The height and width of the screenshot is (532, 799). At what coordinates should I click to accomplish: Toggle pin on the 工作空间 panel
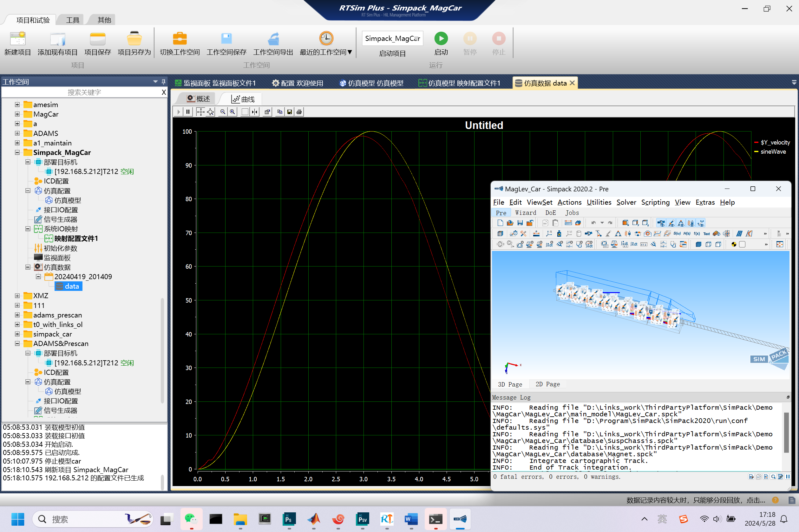[163, 81]
